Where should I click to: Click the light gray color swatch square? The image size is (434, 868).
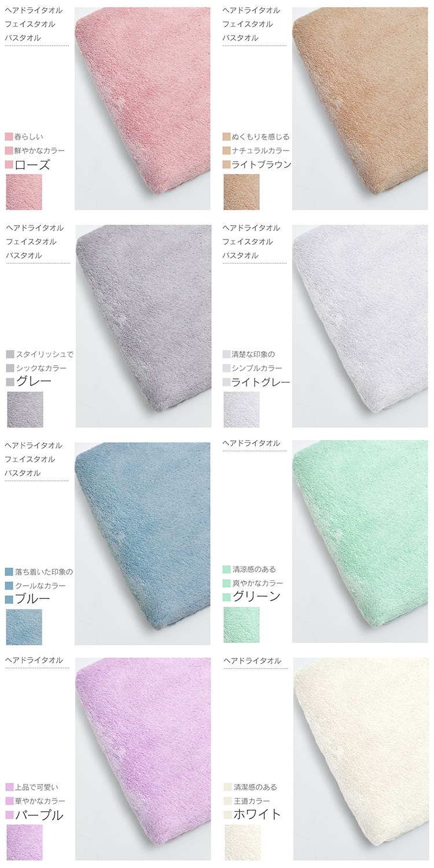point(242,410)
